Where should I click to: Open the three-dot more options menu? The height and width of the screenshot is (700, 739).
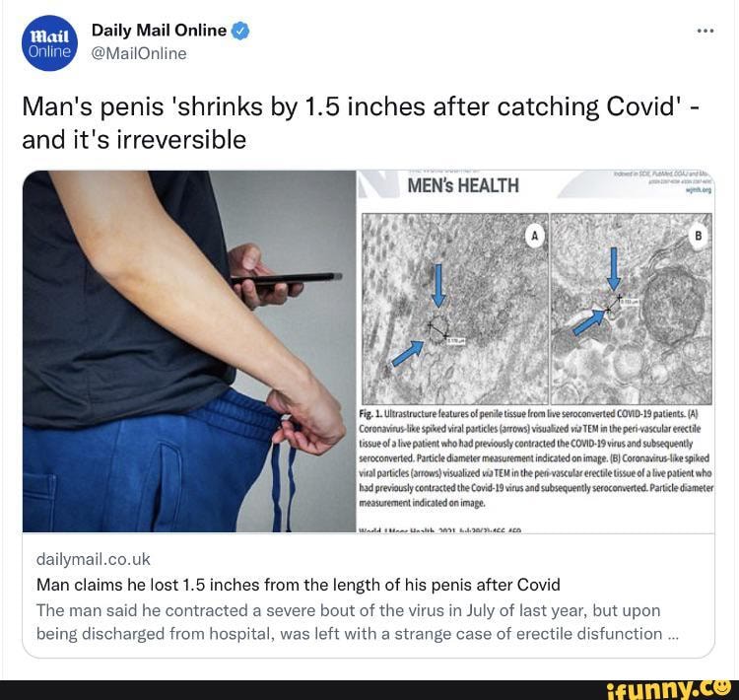(705, 31)
